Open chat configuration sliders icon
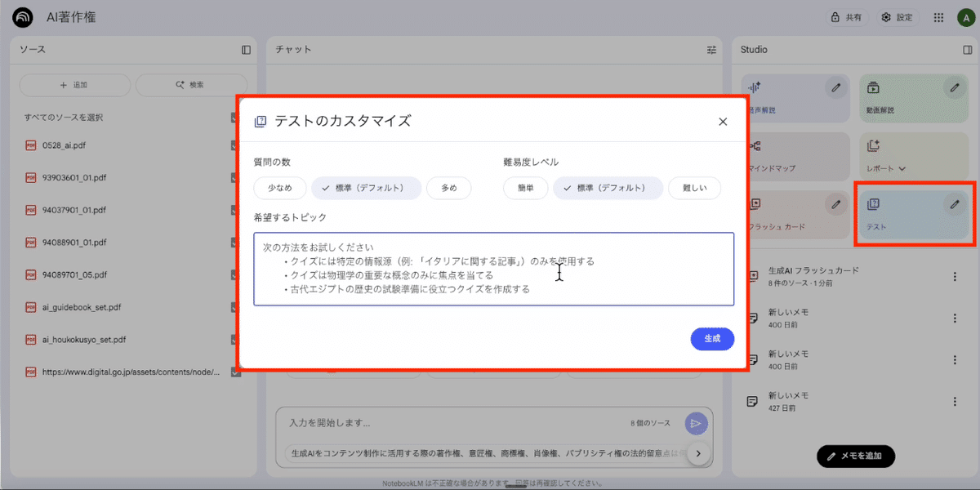Viewport: 980px width, 490px height. pos(711,50)
